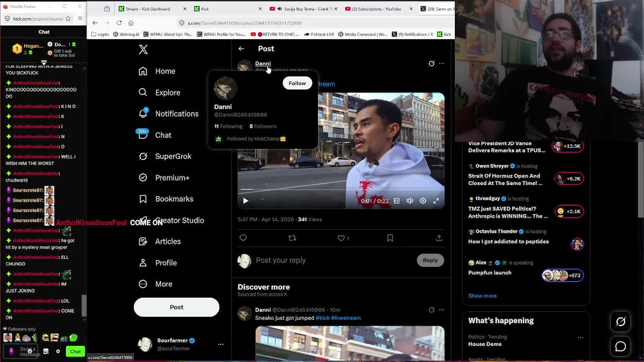This screenshot has height=362, width=644.
Task: Open hamburger menu in Kick popout window
Action: click(x=80, y=19)
